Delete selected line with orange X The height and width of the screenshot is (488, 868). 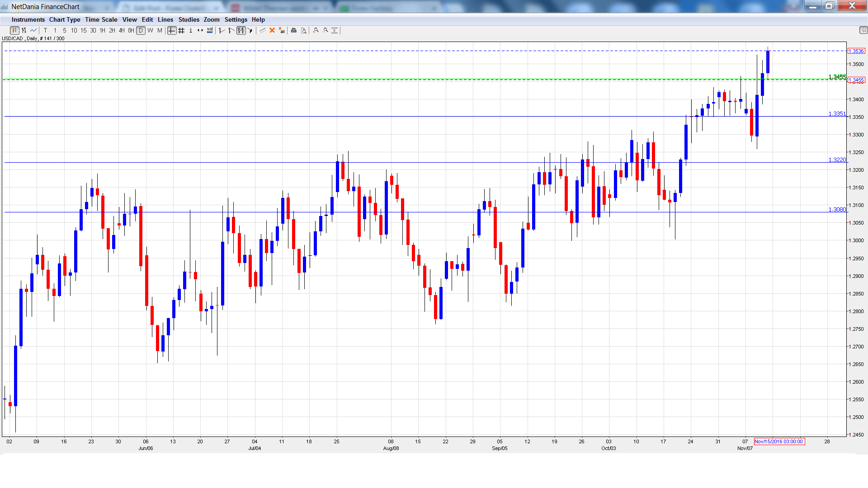point(272,30)
